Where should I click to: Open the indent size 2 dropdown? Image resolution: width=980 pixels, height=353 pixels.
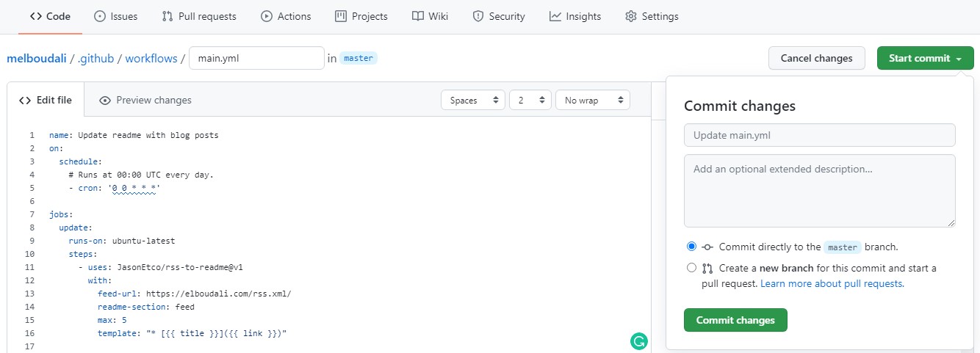pyautogui.click(x=530, y=101)
